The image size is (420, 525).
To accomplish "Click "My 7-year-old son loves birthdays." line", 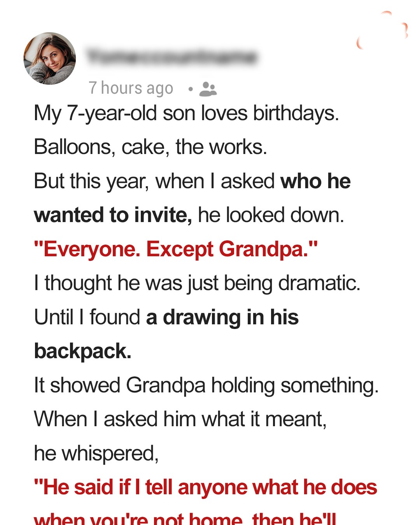I will tap(186, 114).
